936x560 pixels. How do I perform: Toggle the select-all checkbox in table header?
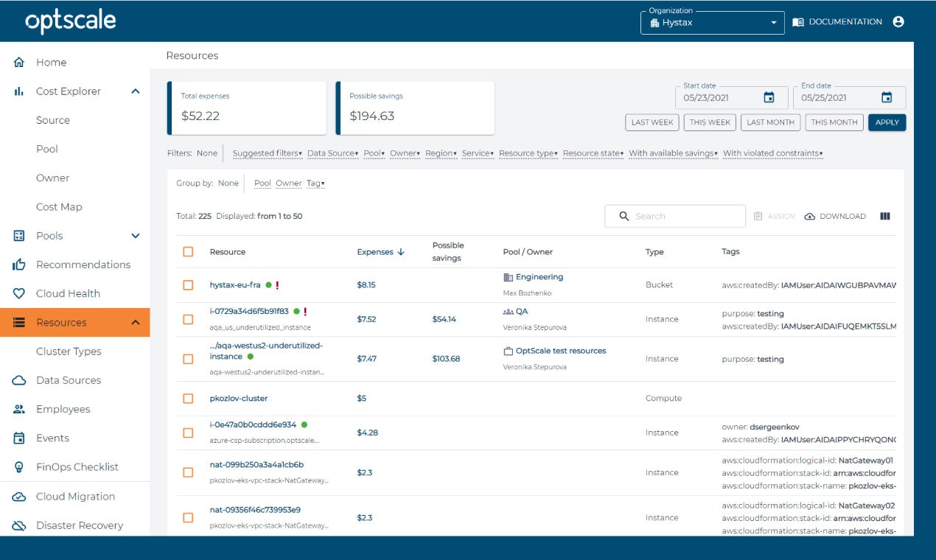pyautogui.click(x=188, y=252)
